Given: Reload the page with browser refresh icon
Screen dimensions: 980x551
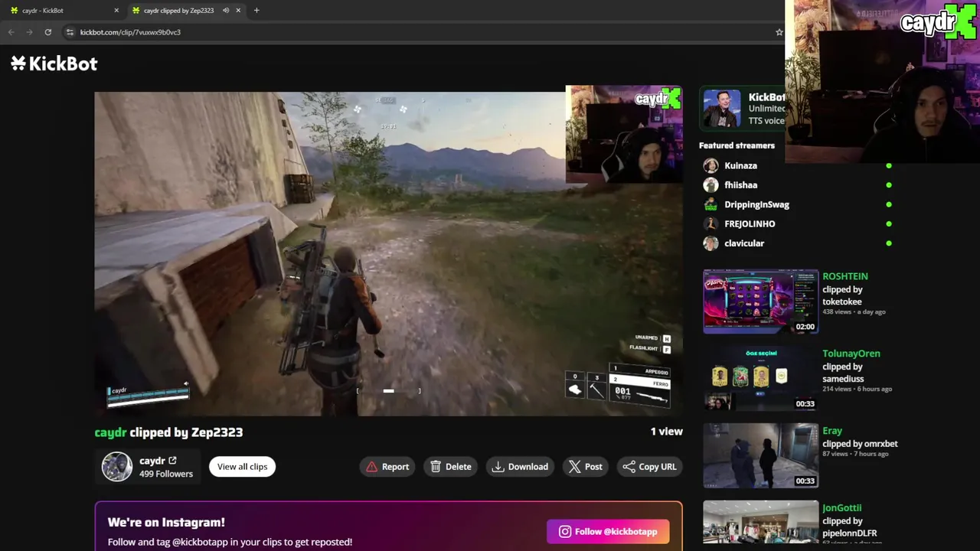Looking at the screenshot, I should (x=47, y=32).
